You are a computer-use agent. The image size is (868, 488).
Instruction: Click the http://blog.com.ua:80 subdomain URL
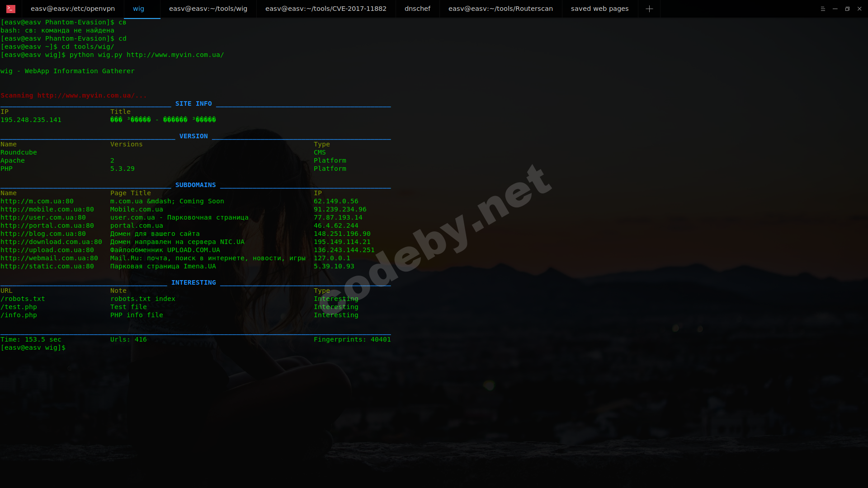(x=43, y=234)
